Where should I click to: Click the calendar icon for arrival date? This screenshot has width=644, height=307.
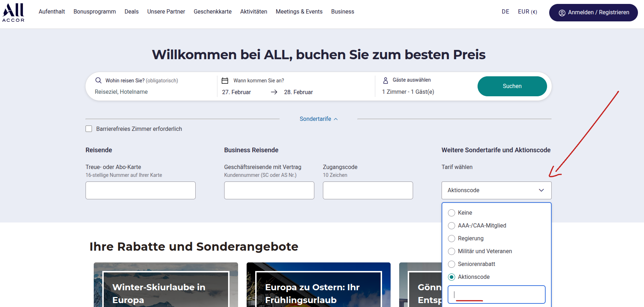pyautogui.click(x=225, y=81)
